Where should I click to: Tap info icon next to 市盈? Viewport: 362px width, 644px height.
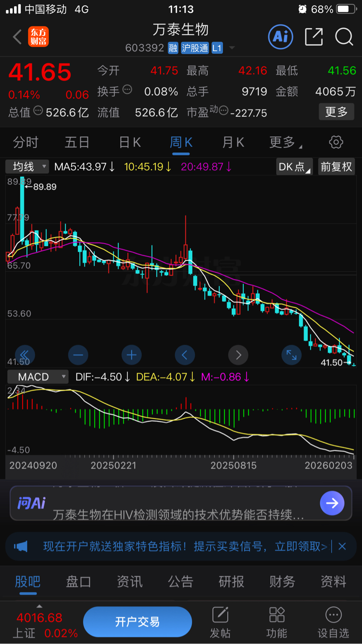click(223, 111)
